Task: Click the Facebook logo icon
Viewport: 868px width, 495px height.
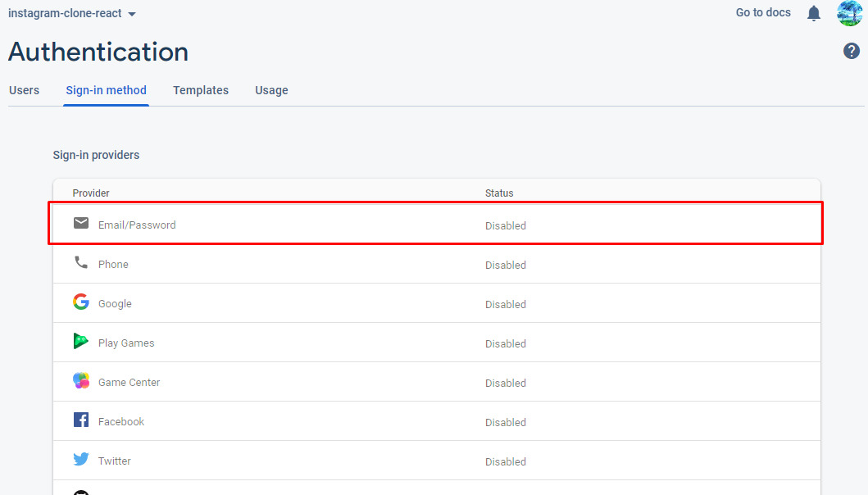Action: pos(81,420)
